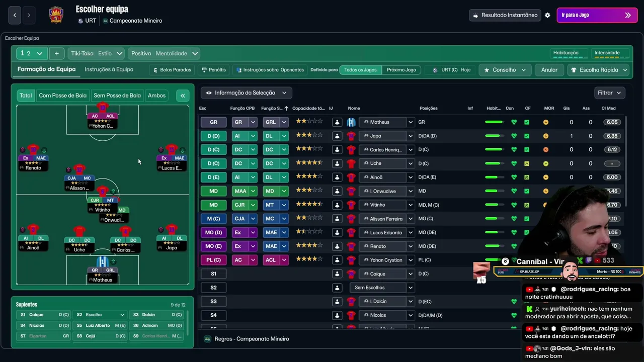Open the Filtrar dropdown
This screenshot has height=362, width=644.
(609, 93)
